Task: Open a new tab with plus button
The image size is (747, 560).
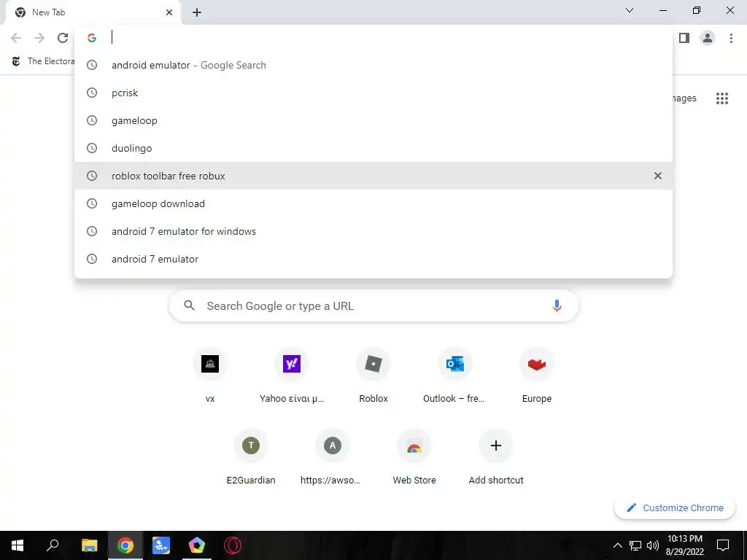Action: click(x=197, y=12)
